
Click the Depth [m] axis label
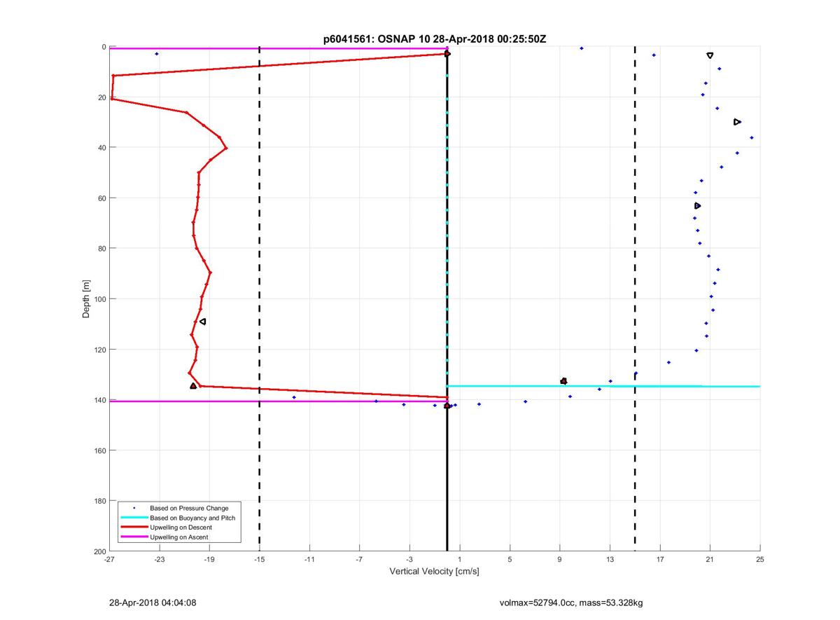87,299
